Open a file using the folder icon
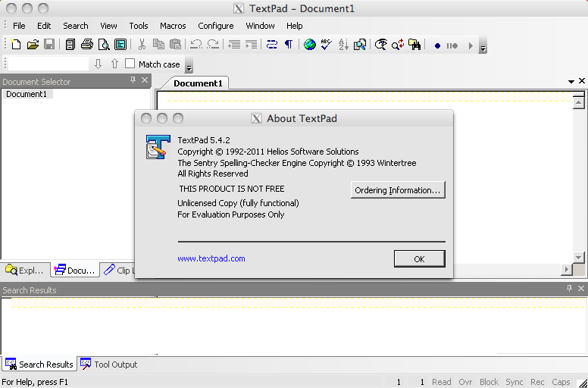Screen dimensions: 588x388 33,44
